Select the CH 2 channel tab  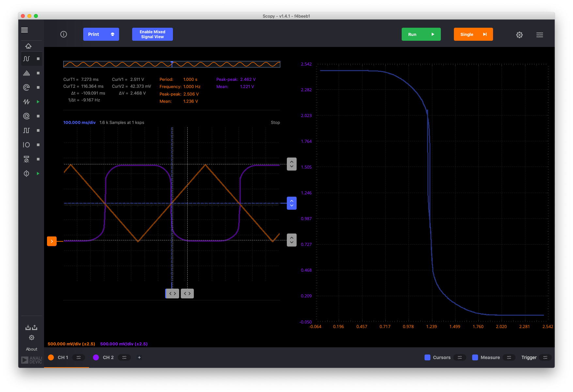point(108,357)
